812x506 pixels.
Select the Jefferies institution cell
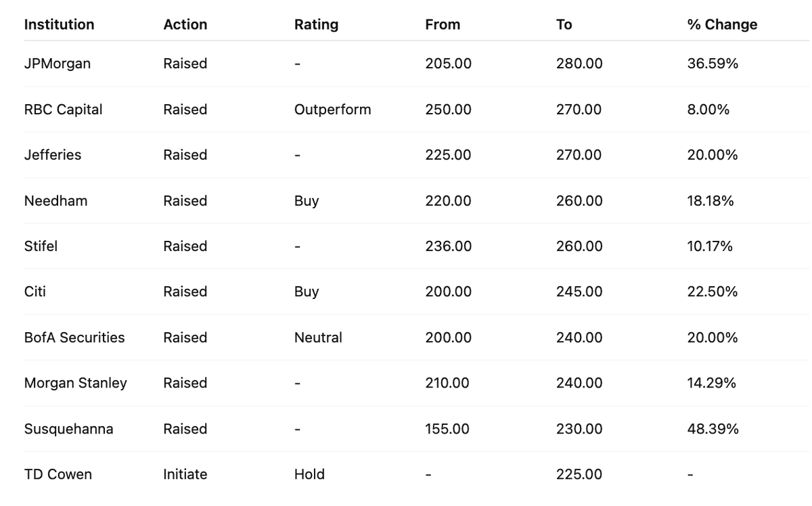[x=53, y=155]
